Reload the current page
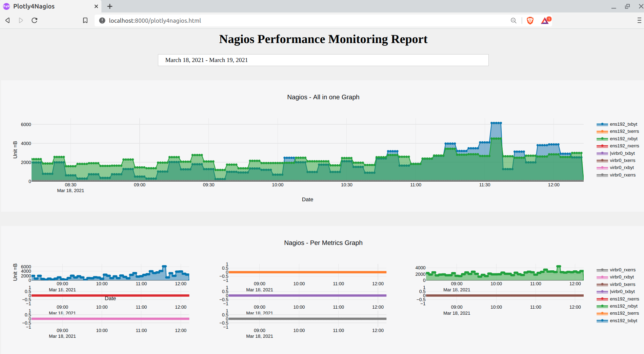The height and width of the screenshot is (354, 644). tap(35, 21)
